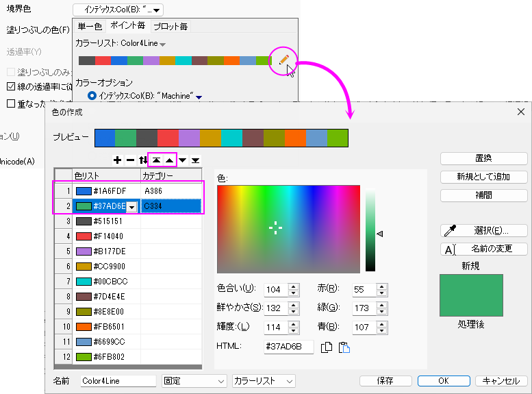This screenshot has height=394, width=532.
Task: Click the キャンセル button
Action: [x=501, y=381]
